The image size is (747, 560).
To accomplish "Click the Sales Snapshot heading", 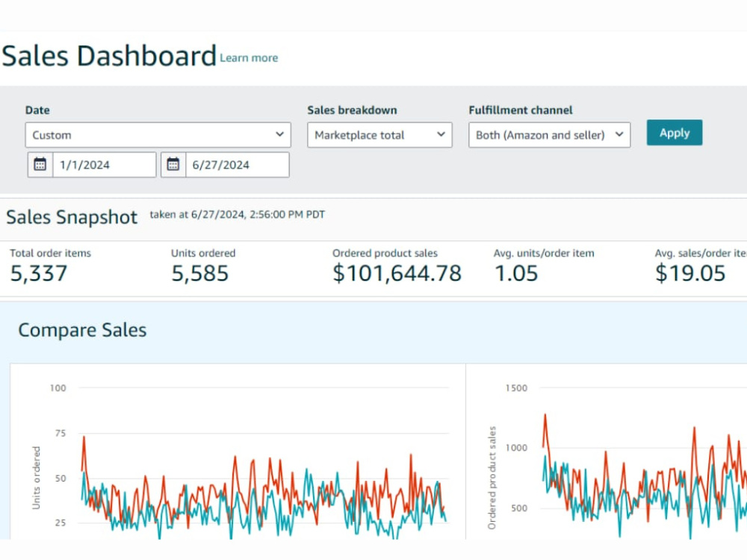I will [72, 217].
